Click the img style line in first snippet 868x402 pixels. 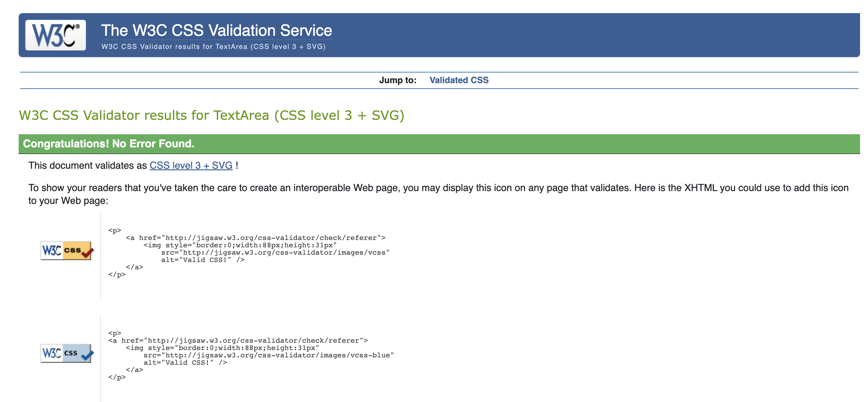[x=240, y=245]
